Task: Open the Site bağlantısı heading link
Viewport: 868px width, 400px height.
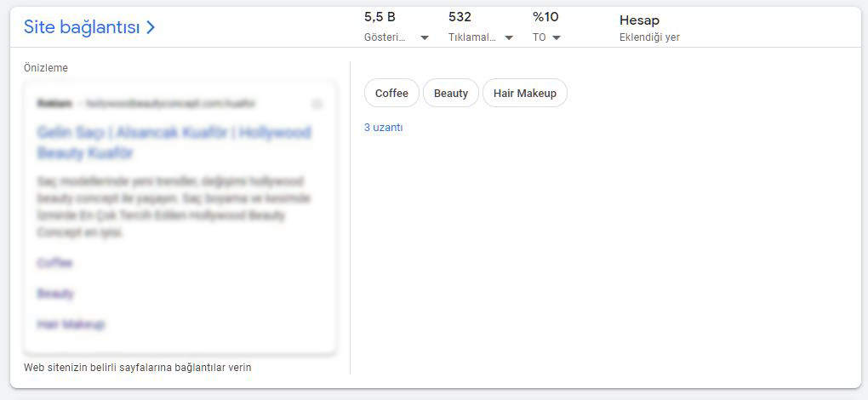Action: point(82,27)
